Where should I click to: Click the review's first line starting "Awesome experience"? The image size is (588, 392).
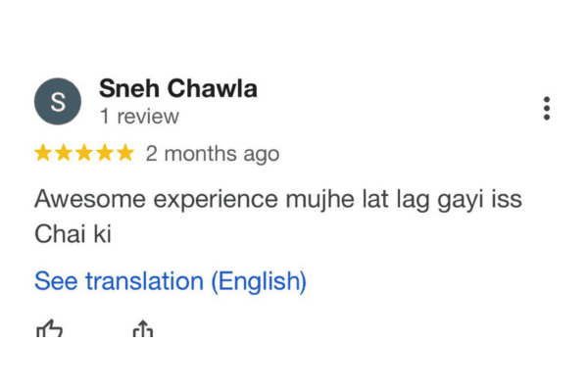[278, 200]
